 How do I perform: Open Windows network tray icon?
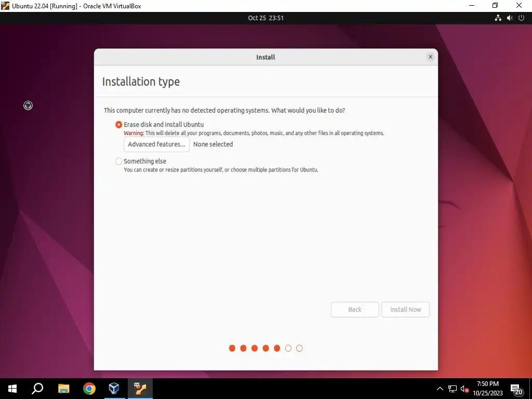coord(453,389)
